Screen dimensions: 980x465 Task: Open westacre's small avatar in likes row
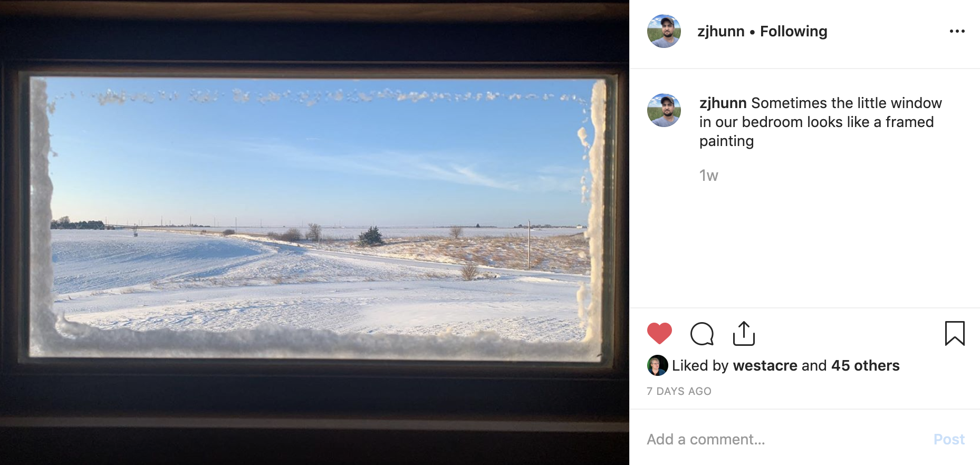click(657, 365)
